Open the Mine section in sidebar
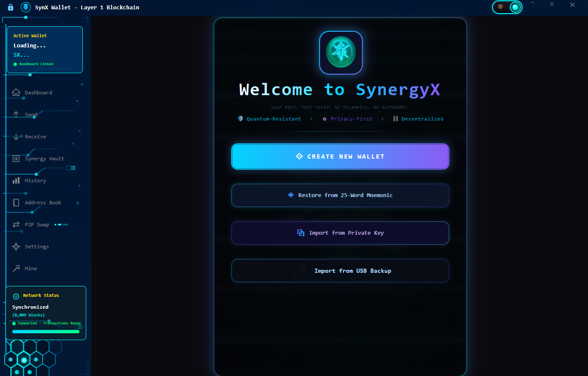 pyautogui.click(x=30, y=269)
